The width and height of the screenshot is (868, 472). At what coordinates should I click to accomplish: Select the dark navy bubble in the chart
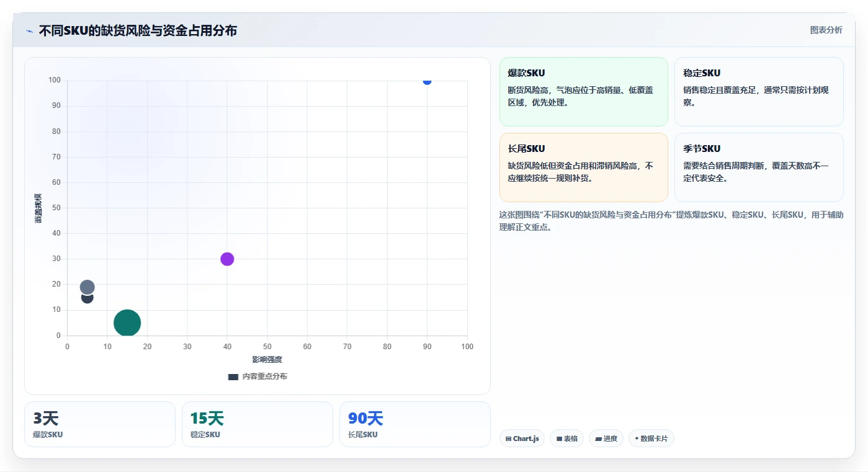point(87,298)
